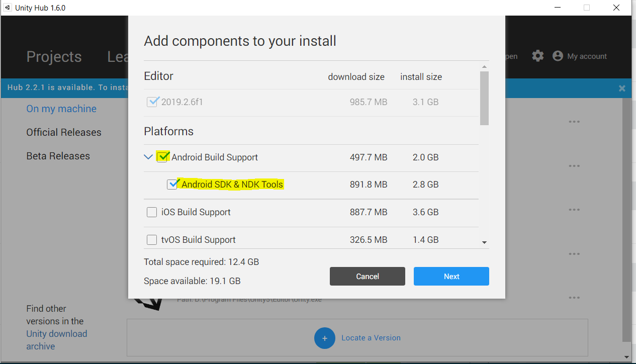This screenshot has height=364, width=636.
Task: Enable the iOS Build Support checkbox
Action: click(151, 212)
